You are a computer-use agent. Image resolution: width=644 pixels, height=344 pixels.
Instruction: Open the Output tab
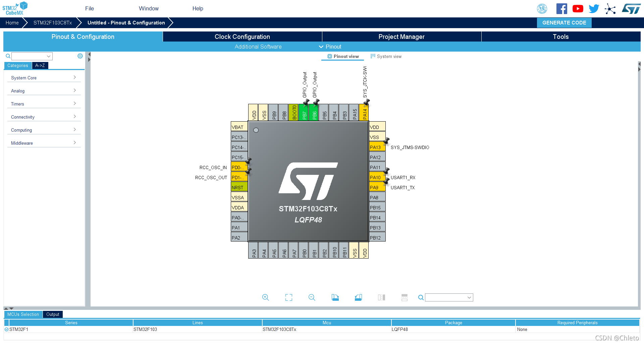[x=53, y=314]
